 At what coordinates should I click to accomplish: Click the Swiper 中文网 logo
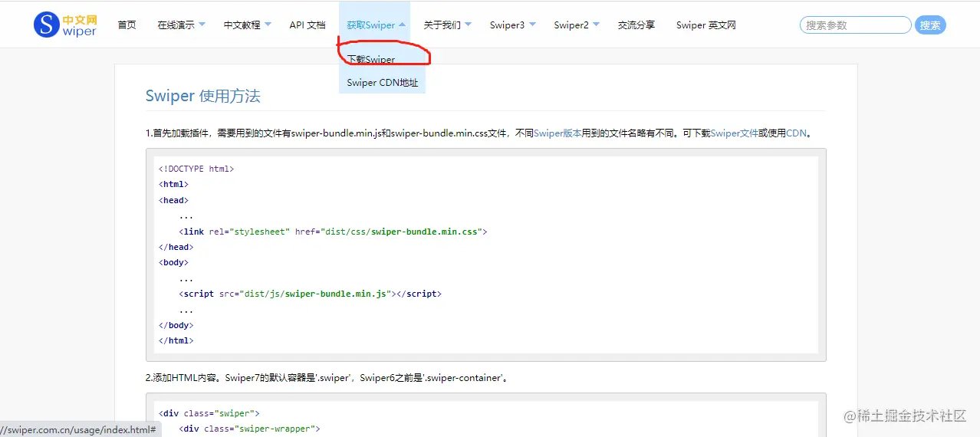point(65,25)
